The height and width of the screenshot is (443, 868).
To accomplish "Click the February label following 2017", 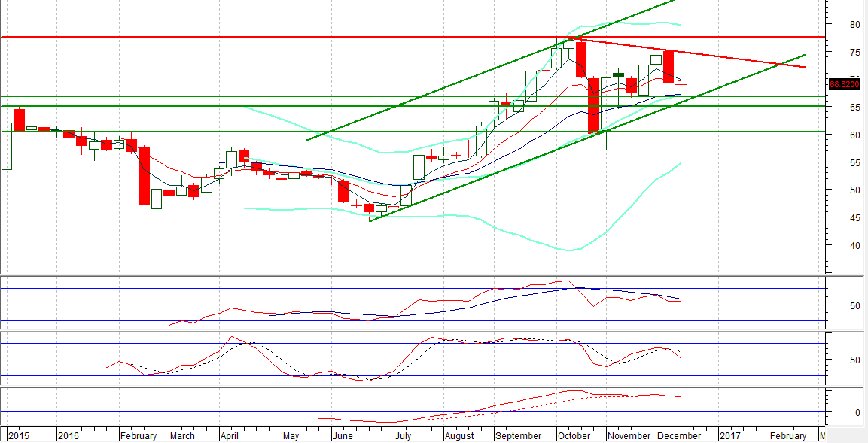I will [x=787, y=435].
